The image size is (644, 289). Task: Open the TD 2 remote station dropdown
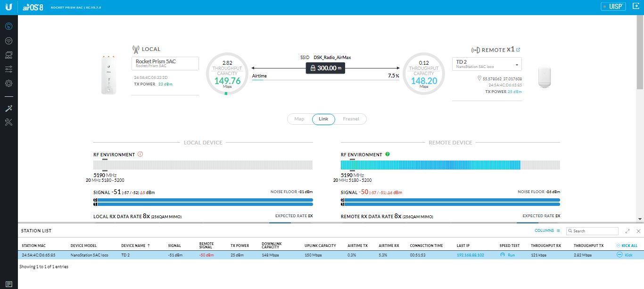(x=487, y=64)
